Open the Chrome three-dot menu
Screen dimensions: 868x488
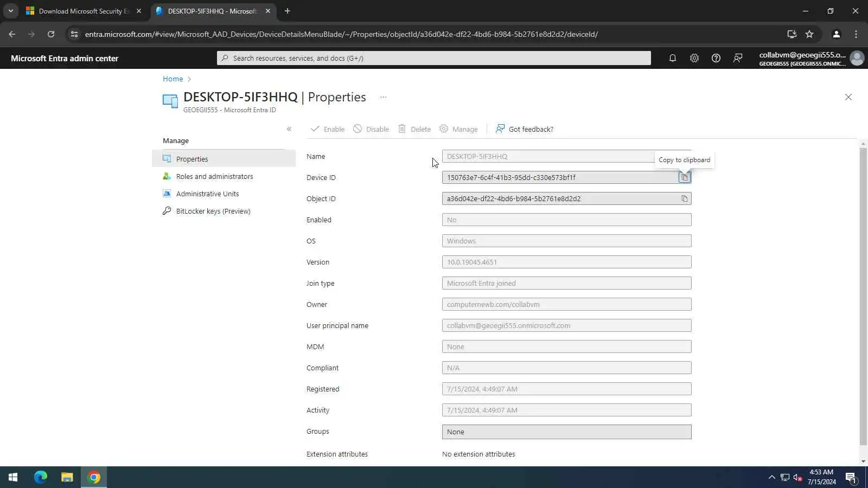click(x=856, y=34)
